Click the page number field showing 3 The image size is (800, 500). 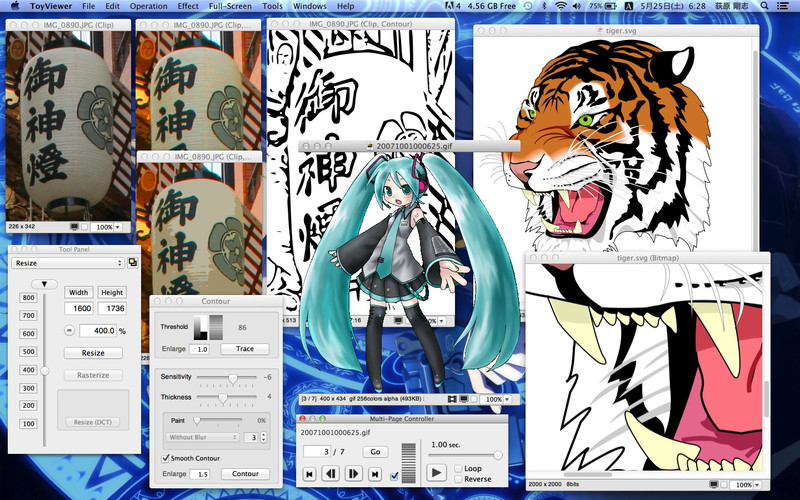click(x=317, y=452)
